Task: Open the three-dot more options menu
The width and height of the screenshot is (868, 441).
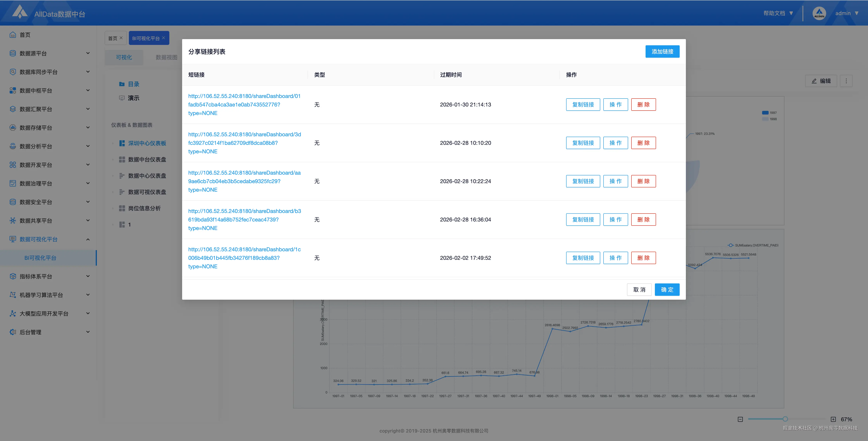Action: pos(846,81)
